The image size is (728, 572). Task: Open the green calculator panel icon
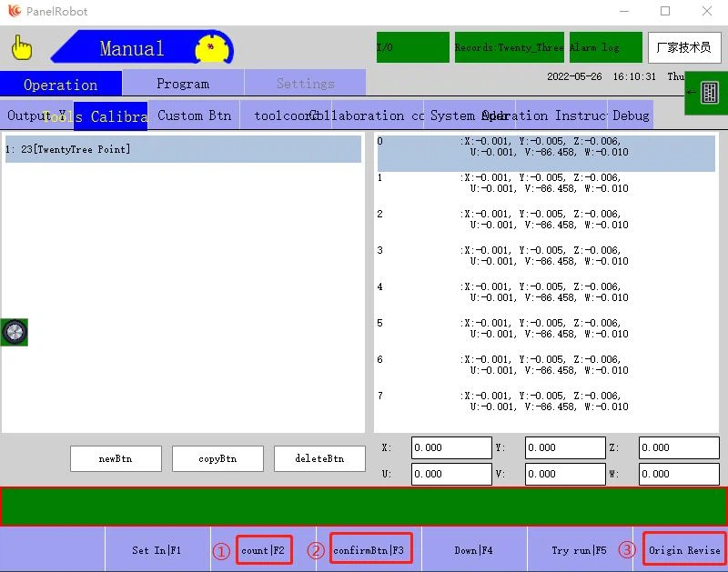point(708,93)
